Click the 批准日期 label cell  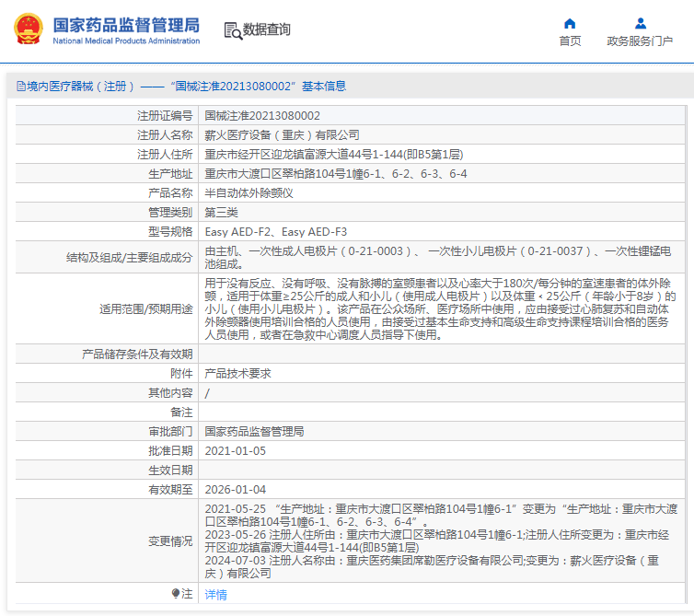[107, 451]
